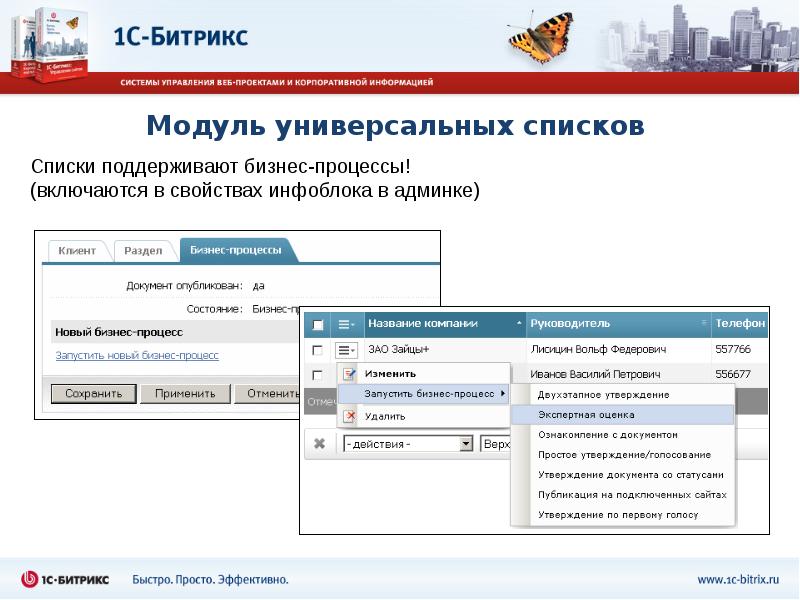Select Публикация на подключенных сайтах

point(622,495)
